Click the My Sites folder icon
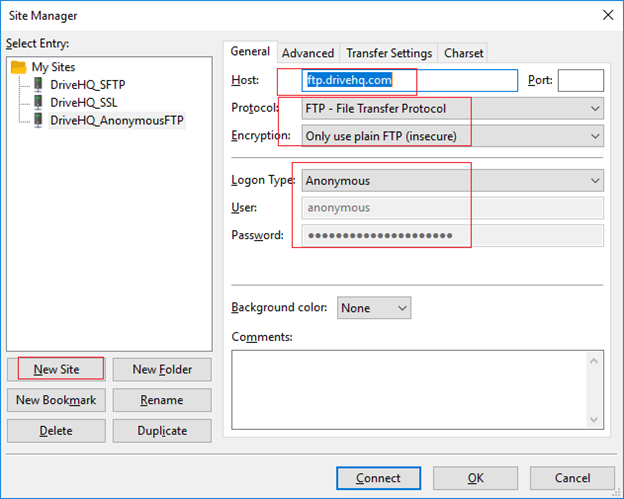This screenshot has height=499, width=624. 19,67
